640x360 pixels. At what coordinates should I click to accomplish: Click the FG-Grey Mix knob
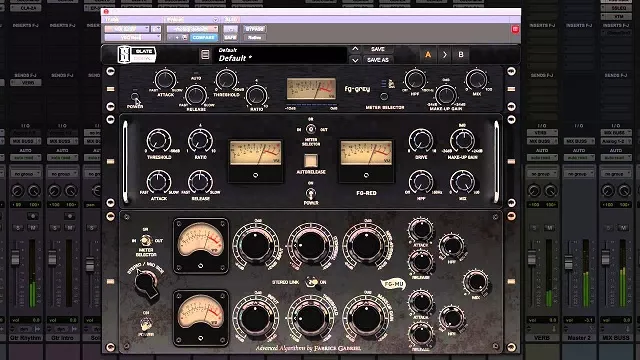476,79
